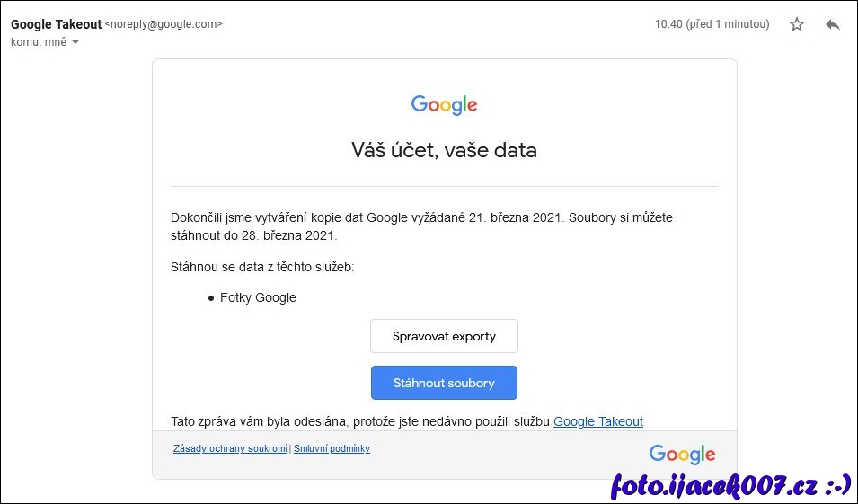Open the Google Takeout link in the message
This screenshot has width=858, height=504.
[598, 421]
